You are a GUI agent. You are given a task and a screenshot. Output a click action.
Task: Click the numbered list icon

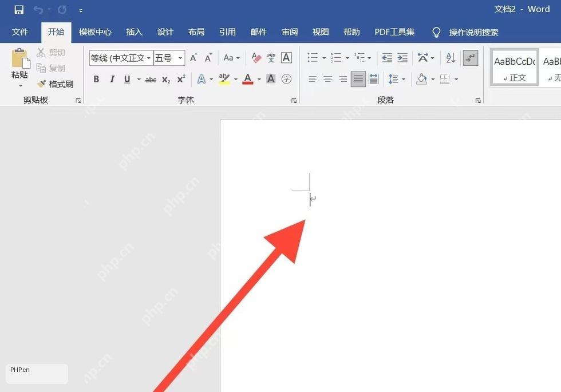click(x=336, y=58)
